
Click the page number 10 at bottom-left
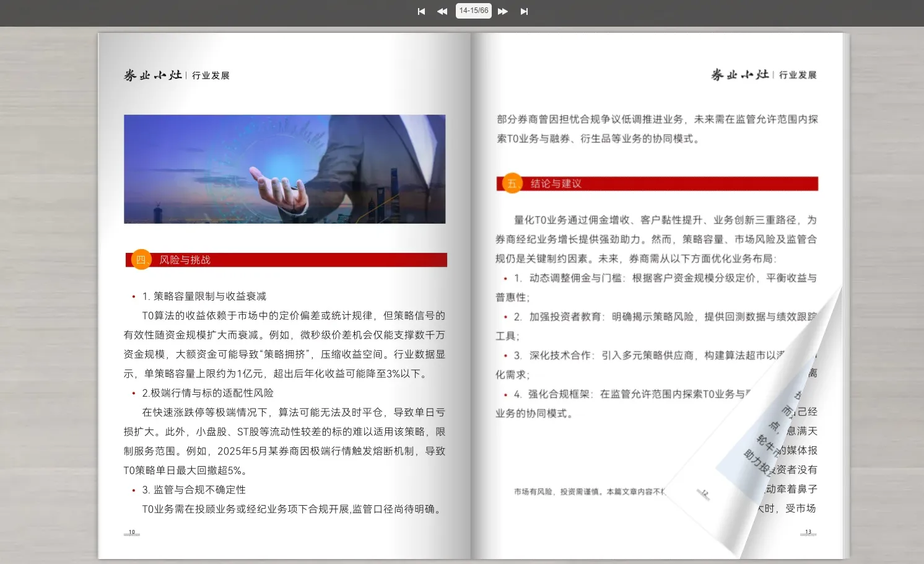pos(131,532)
